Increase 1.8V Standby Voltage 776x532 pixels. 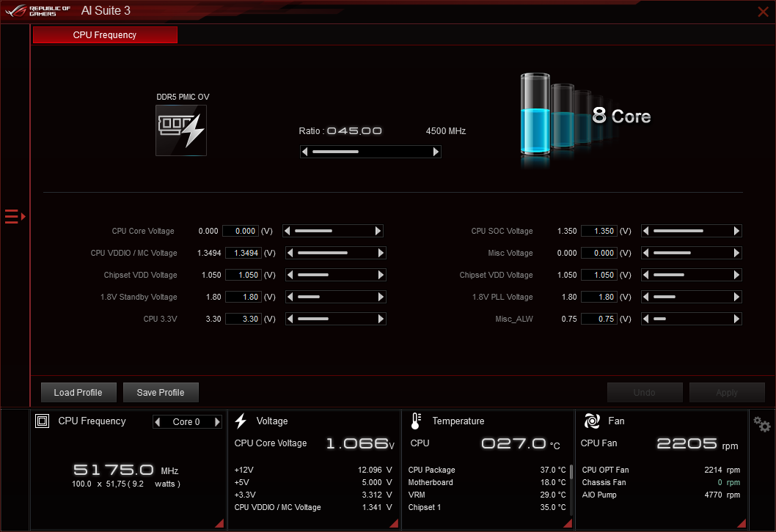(381, 298)
